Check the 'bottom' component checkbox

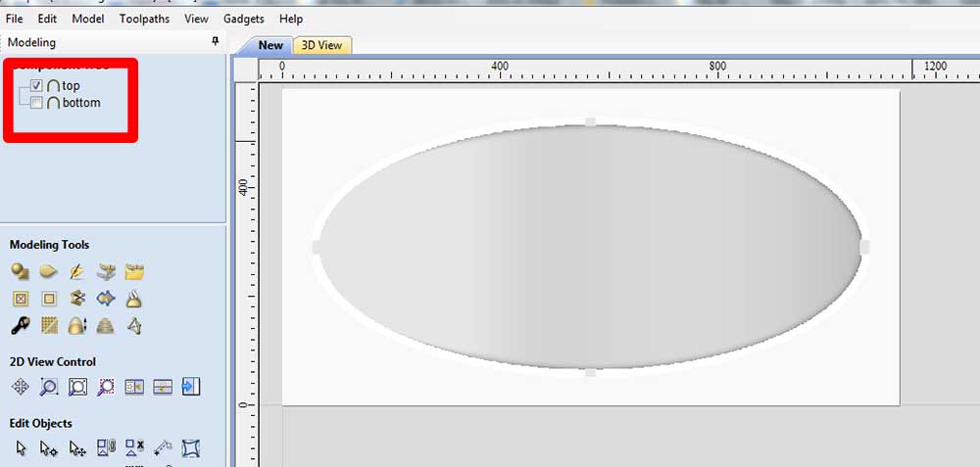point(36,103)
